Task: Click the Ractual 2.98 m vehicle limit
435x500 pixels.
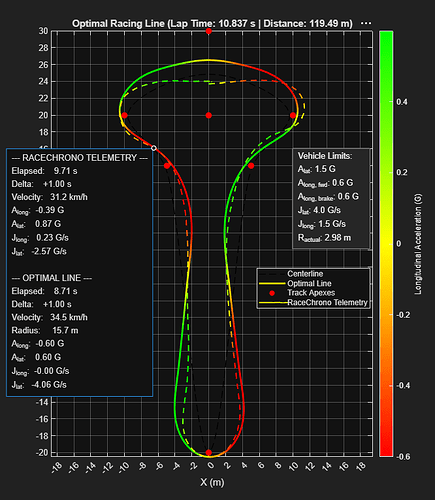Action: [x=324, y=238]
